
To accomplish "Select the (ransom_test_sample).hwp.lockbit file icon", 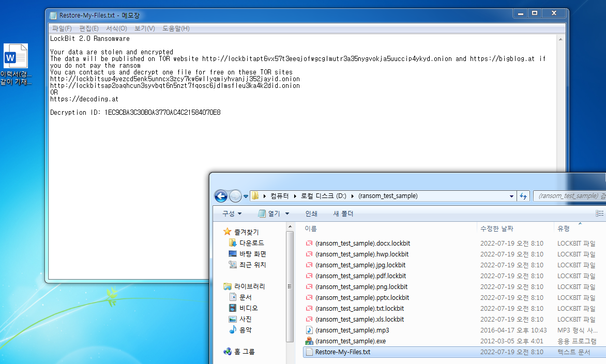I will [x=309, y=254].
